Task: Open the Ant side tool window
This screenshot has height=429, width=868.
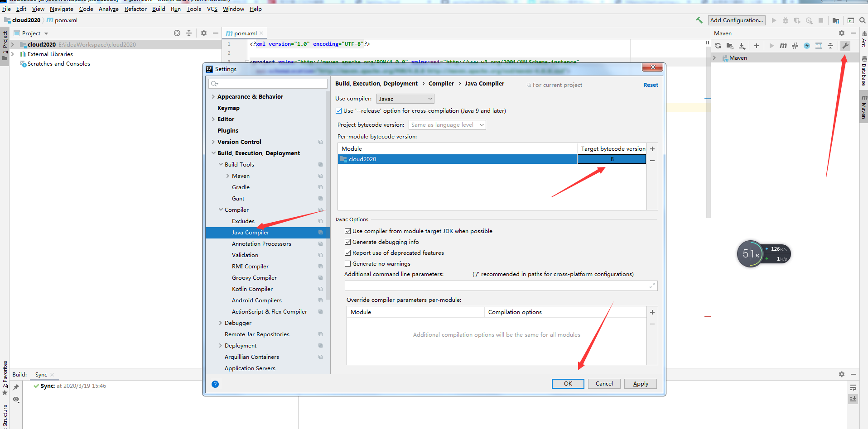Action: point(864,39)
